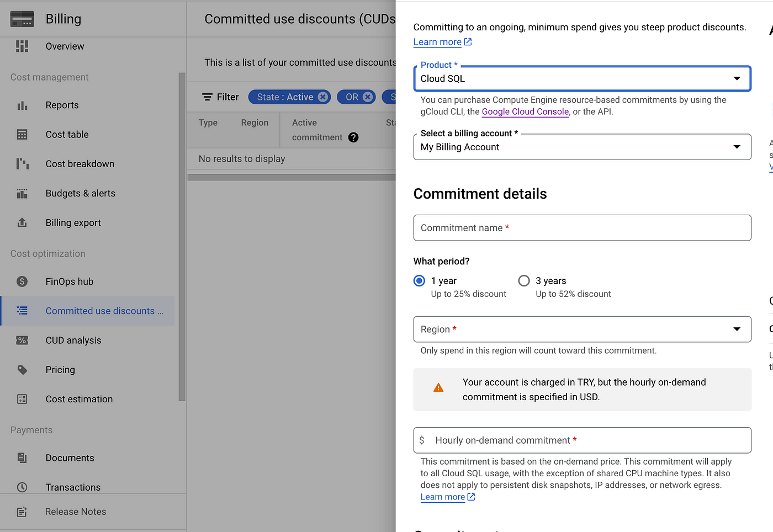
Task: Select the 1 year period radio button
Action: (x=419, y=281)
